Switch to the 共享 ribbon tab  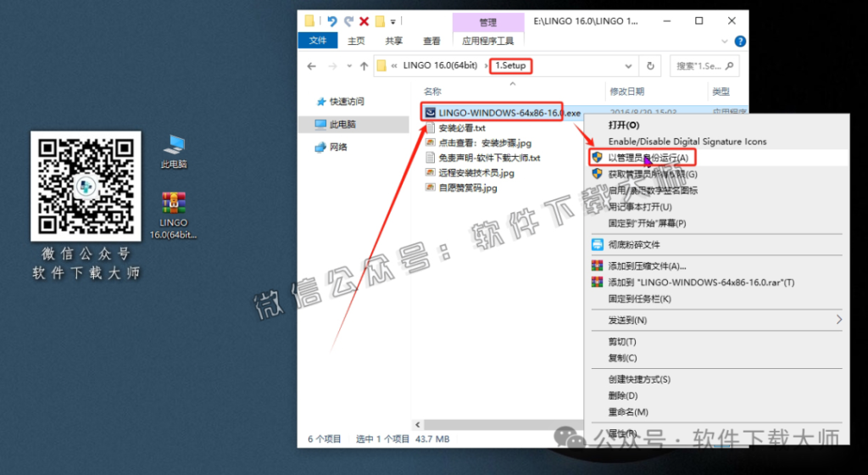pyautogui.click(x=393, y=41)
